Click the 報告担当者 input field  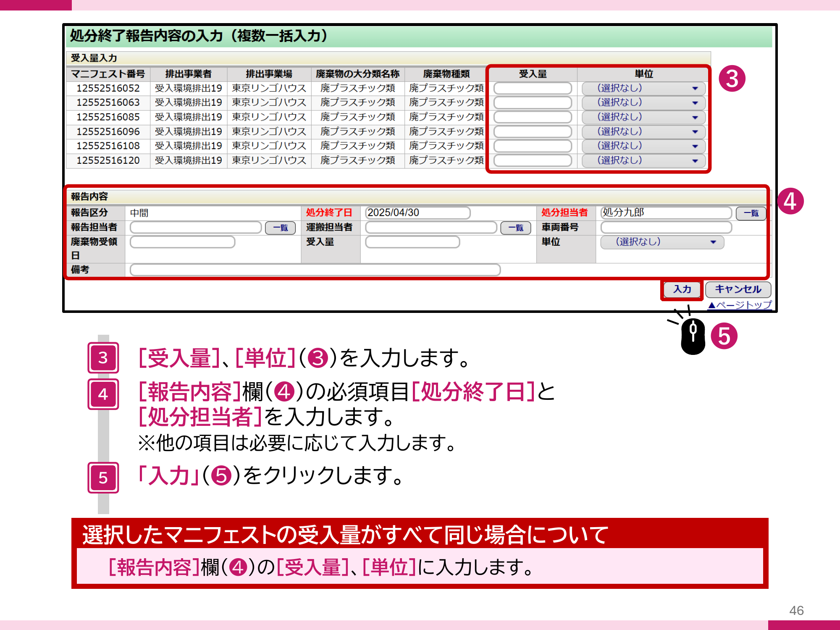point(196,227)
